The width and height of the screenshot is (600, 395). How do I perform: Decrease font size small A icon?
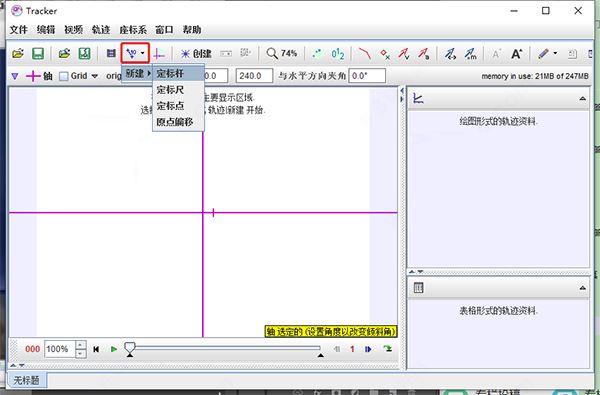(496, 54)
